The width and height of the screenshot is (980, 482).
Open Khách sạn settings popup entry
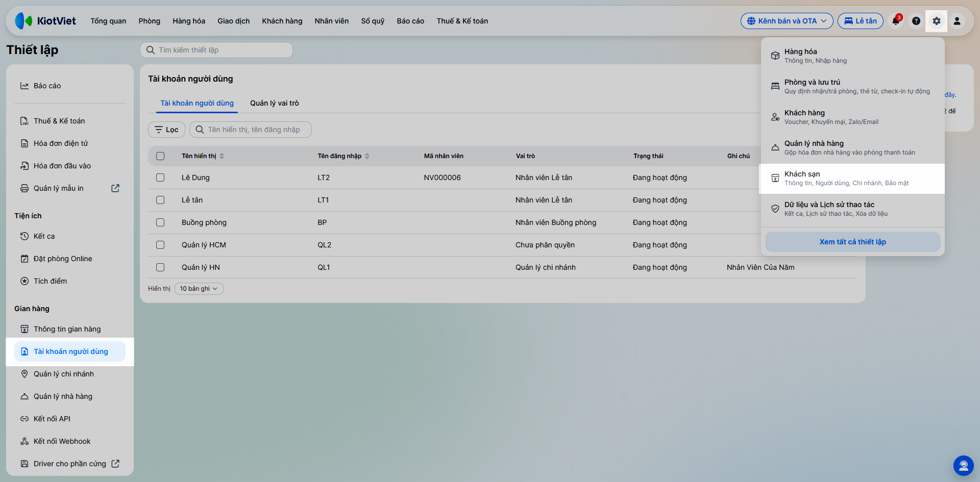[852, 179]
